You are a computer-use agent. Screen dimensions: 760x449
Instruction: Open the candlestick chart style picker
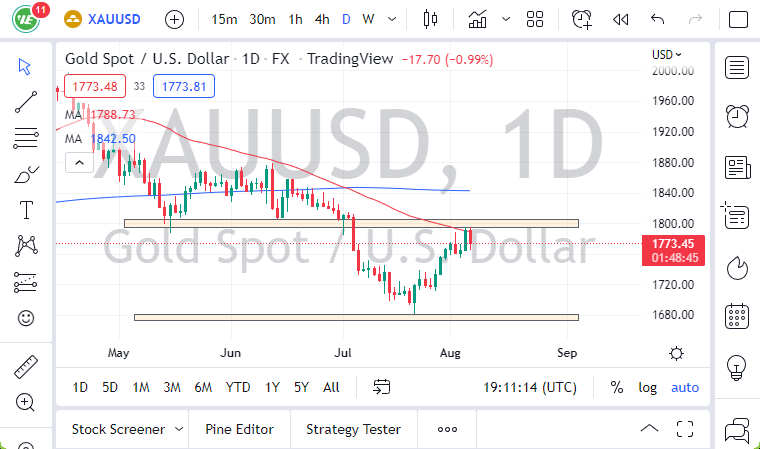431,19
